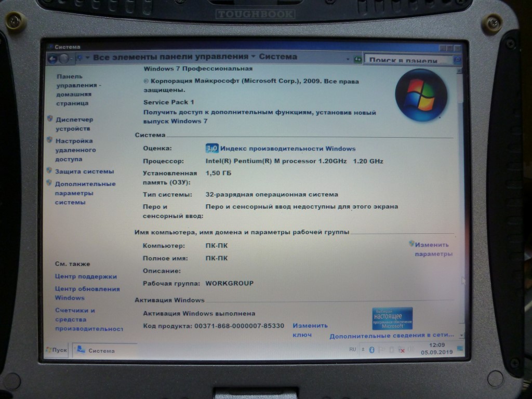Screen dimensions: 532x399
Task: Click the shield icon beside Защита системы
Action: [49, 170]
